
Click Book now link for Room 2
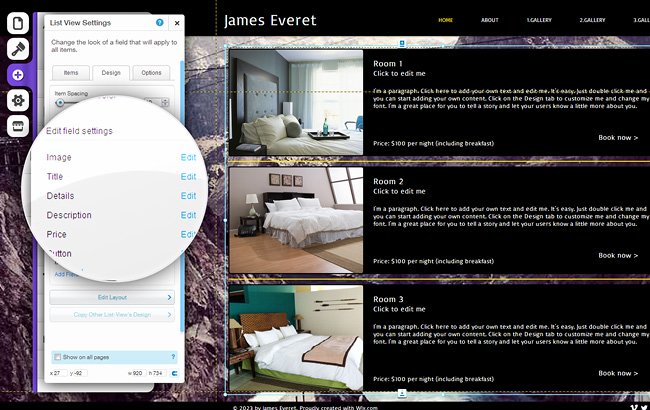tap(618, 255)
